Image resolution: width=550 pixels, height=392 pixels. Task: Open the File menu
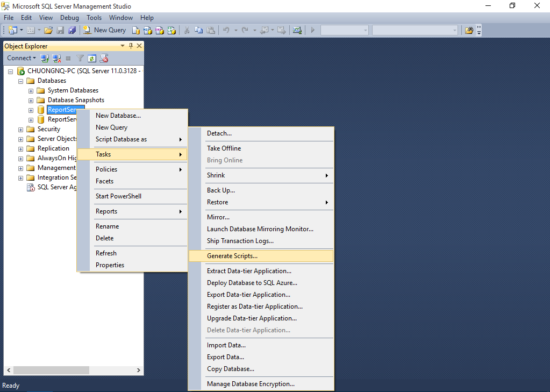tap(9, 18)
